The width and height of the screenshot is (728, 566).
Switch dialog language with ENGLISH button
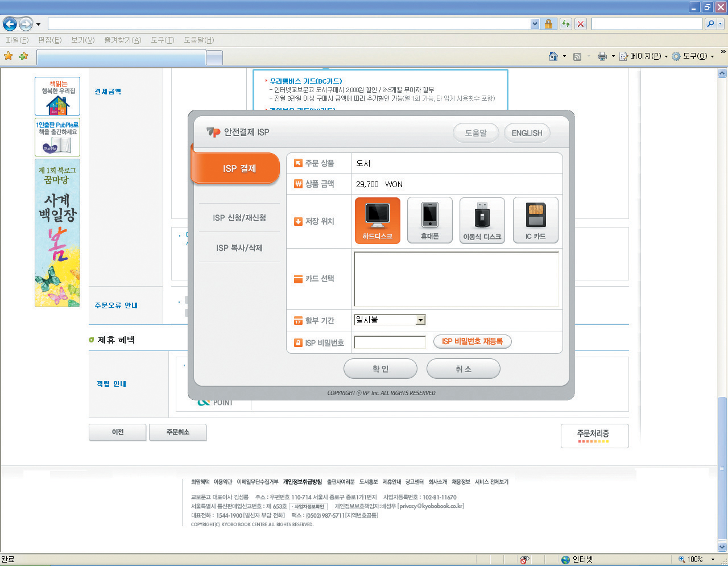click(x=527, y=133)
